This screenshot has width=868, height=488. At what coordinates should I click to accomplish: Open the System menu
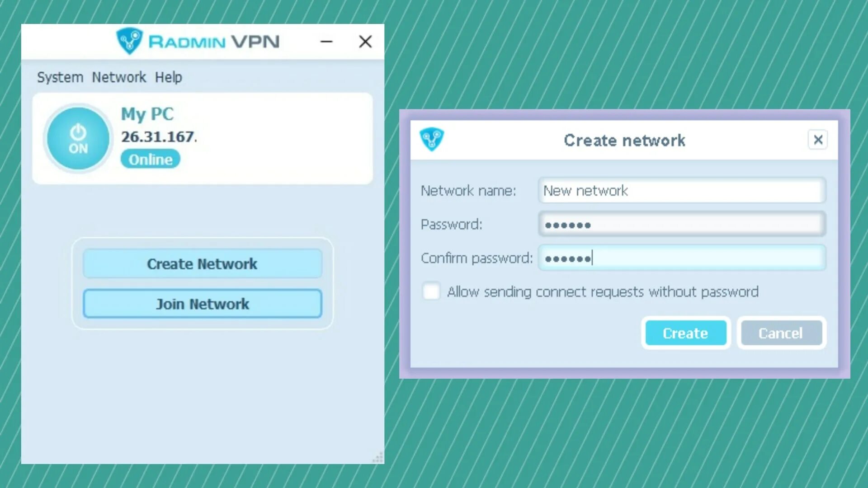(60, 77)
